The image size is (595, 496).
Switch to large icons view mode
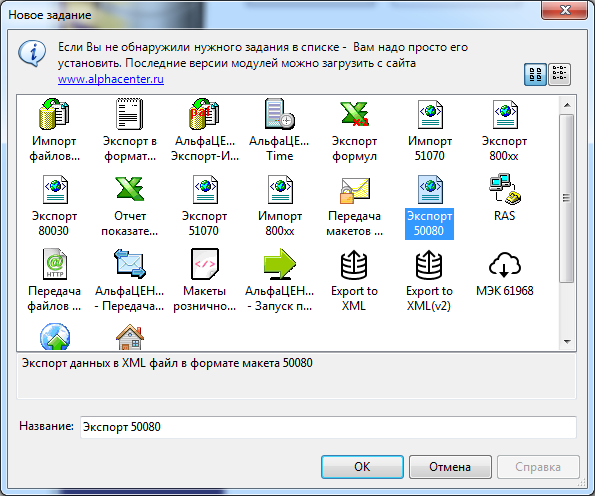[x=535, y=74]
